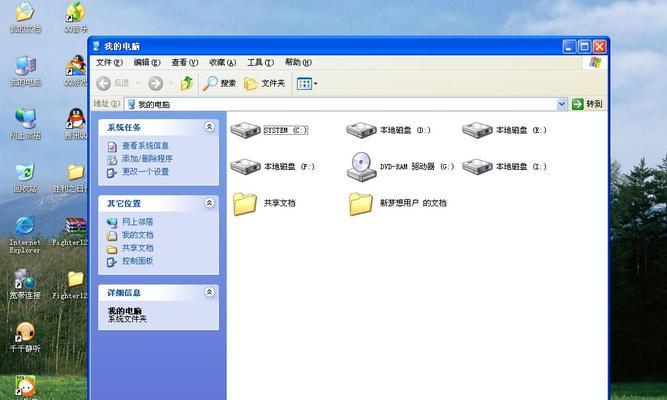Click 查看系统信息 link
This screenshot has width=667, height=400.
[145, 146]
